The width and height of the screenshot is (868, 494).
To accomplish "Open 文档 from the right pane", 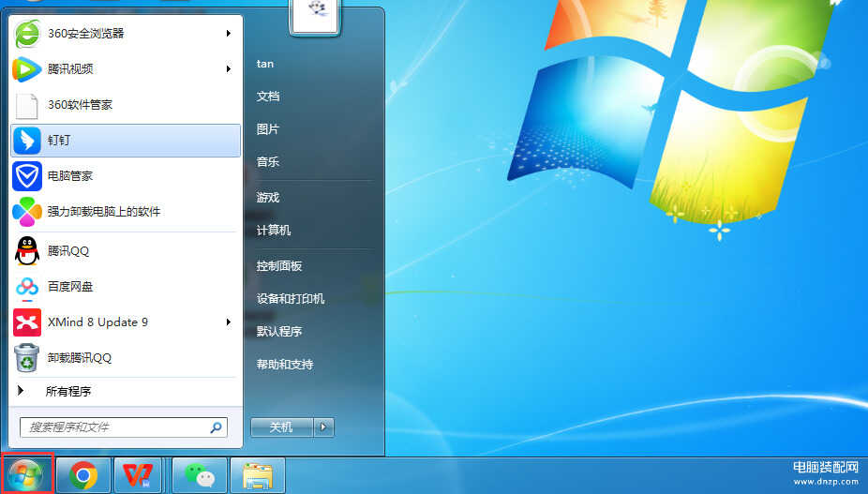I will [x=268, y=97].
